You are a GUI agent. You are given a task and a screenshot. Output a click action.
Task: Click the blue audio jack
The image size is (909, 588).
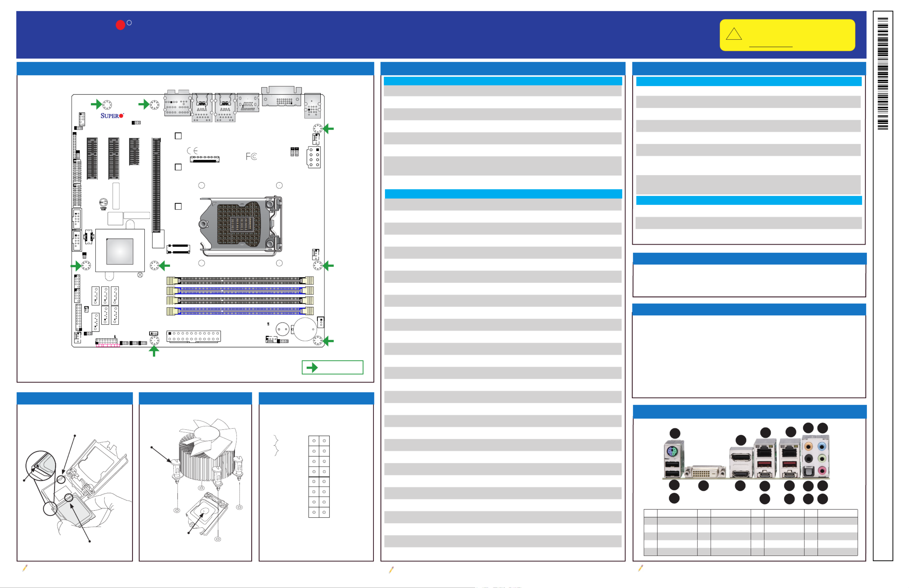tap(822, 446)
